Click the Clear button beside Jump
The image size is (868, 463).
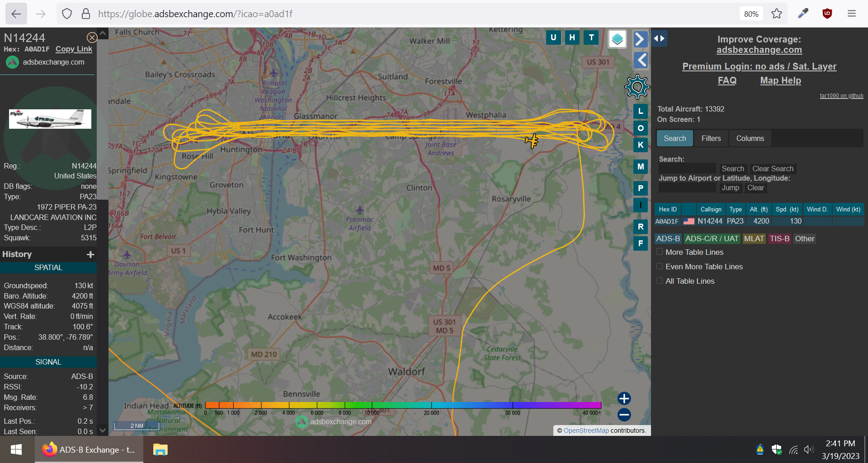click(x=755, y=188)
